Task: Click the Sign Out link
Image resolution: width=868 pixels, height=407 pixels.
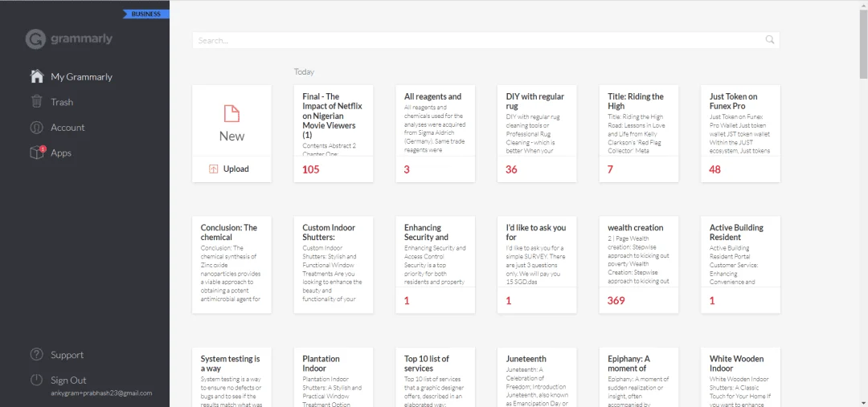Action: click(68, 381)
